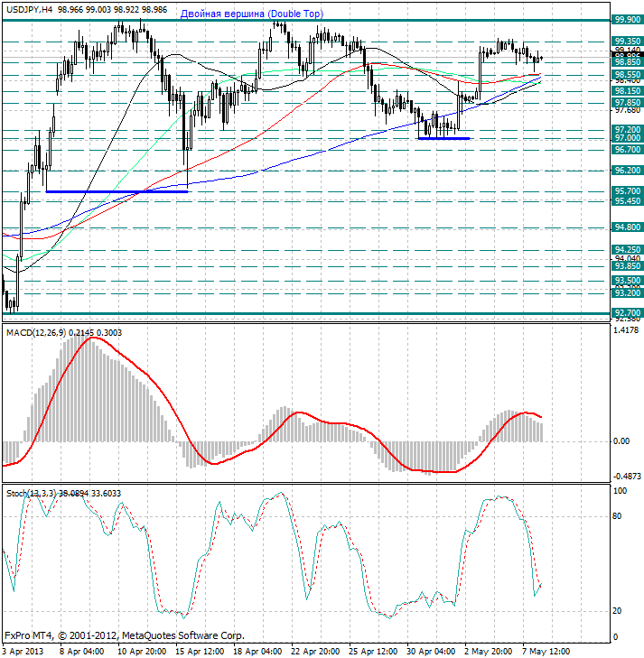Select the 93.200 price level label
644x658 pixels.
pos(628,293)
